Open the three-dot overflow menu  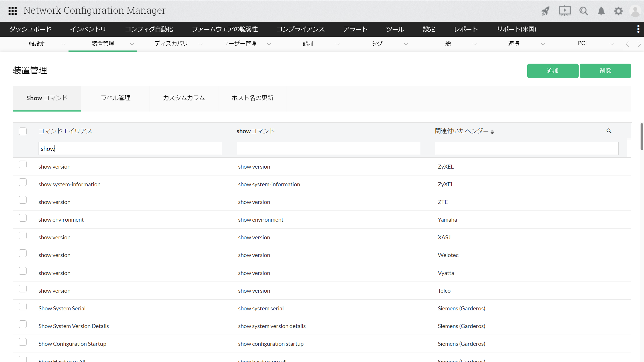point(638,29)
